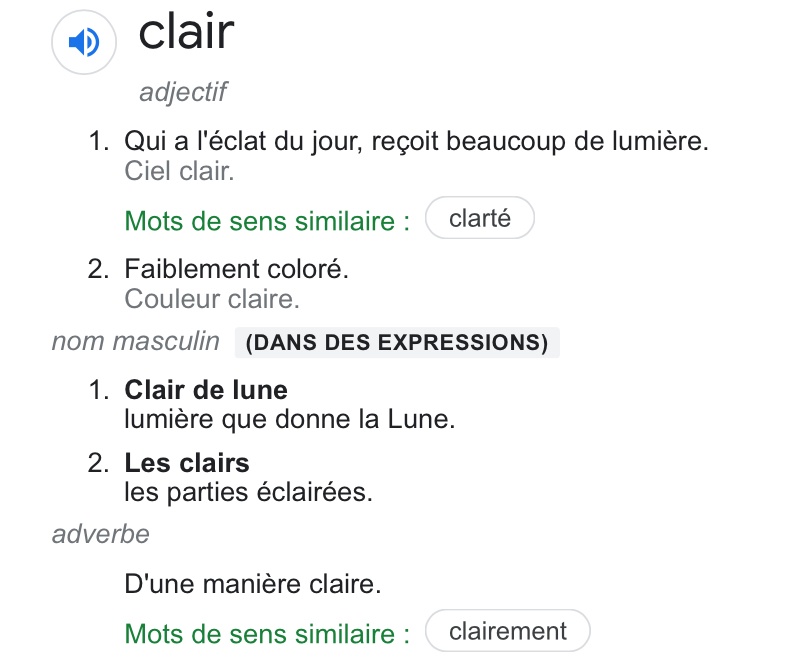
Task: Click the text 'les parties éclairées.'
Action: (x=248, y=492)
